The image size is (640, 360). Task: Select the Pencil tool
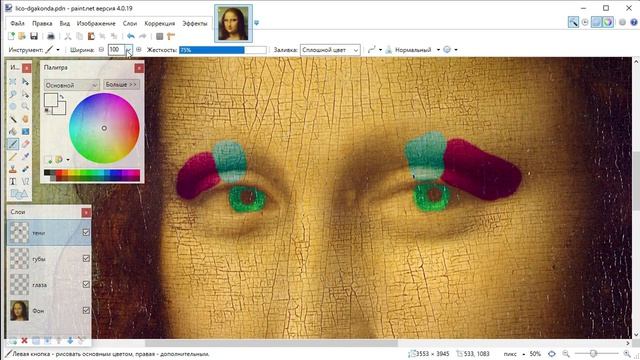click(x=13, y=156)
